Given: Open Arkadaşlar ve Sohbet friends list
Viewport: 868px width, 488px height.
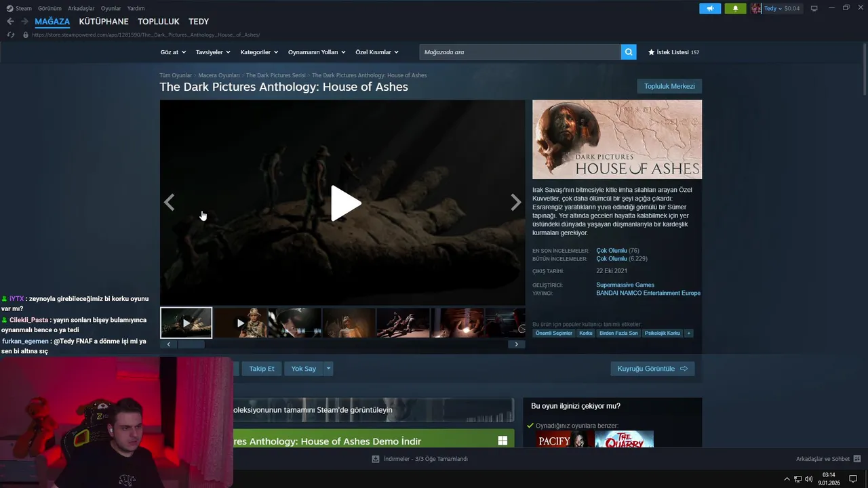Looking at the screenshot, I should click(x=828, y=459).
